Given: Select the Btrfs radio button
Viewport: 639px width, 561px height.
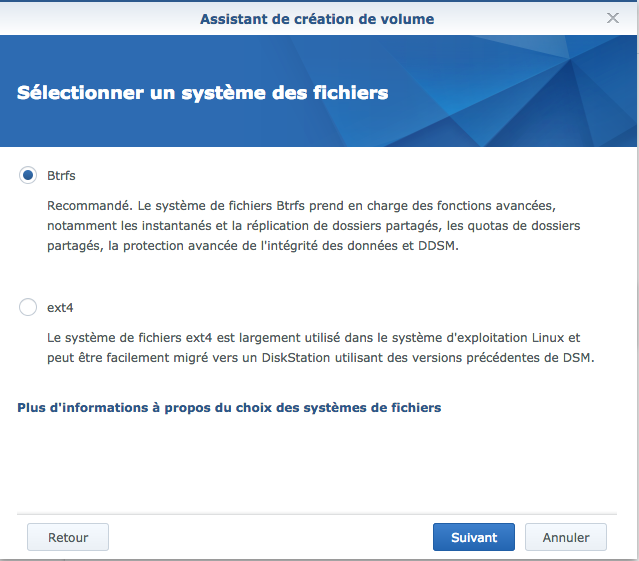Looking at the screenshot, I should coord(28,175).
